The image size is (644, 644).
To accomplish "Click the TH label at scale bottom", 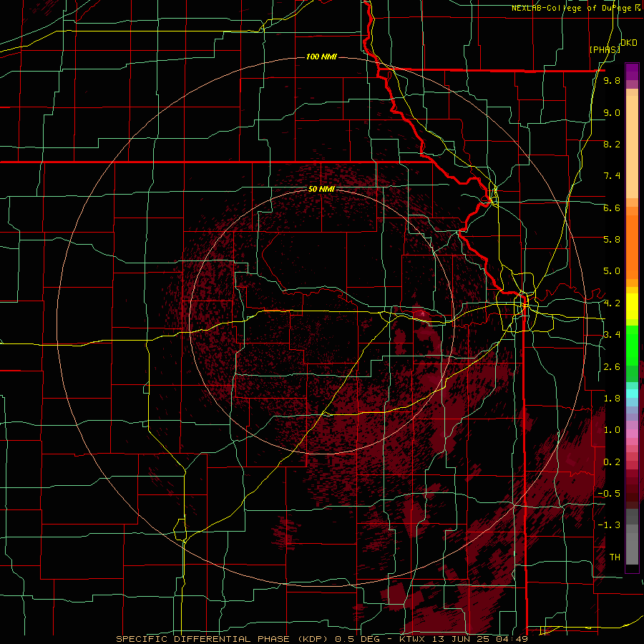I will coord(615,557).
